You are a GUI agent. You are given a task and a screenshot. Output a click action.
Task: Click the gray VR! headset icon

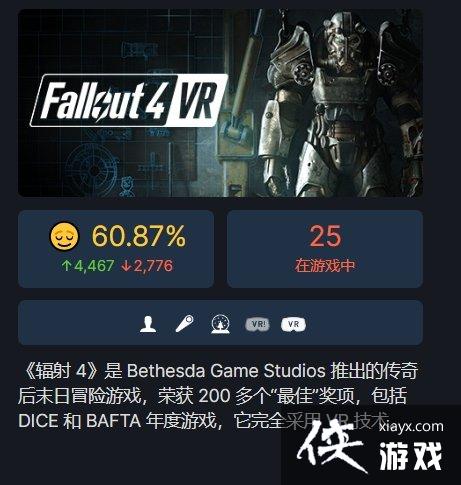(257, 324)
